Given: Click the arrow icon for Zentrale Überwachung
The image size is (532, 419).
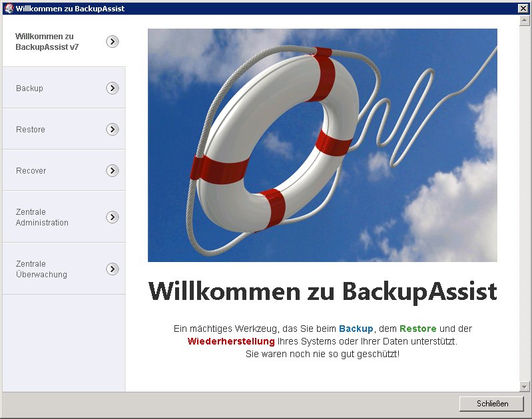Looking at the screenshot, I should pyautogui.click(x=113, y=269).
